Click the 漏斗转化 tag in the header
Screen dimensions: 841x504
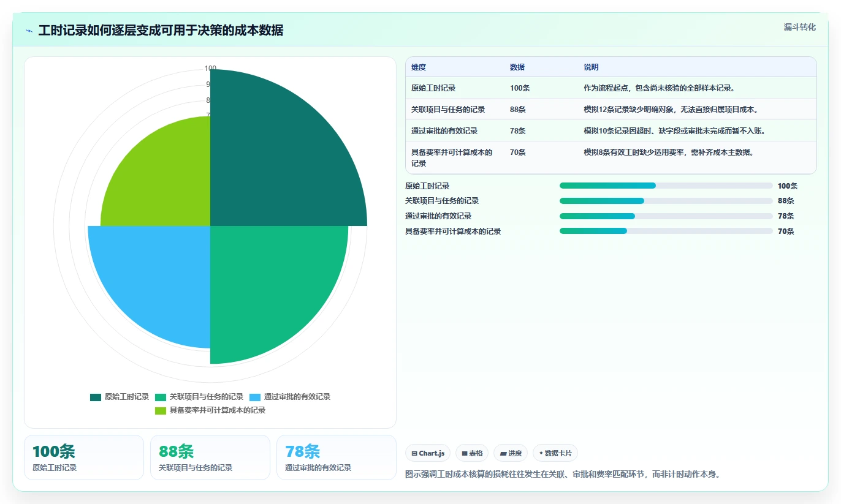coord(799,27)
